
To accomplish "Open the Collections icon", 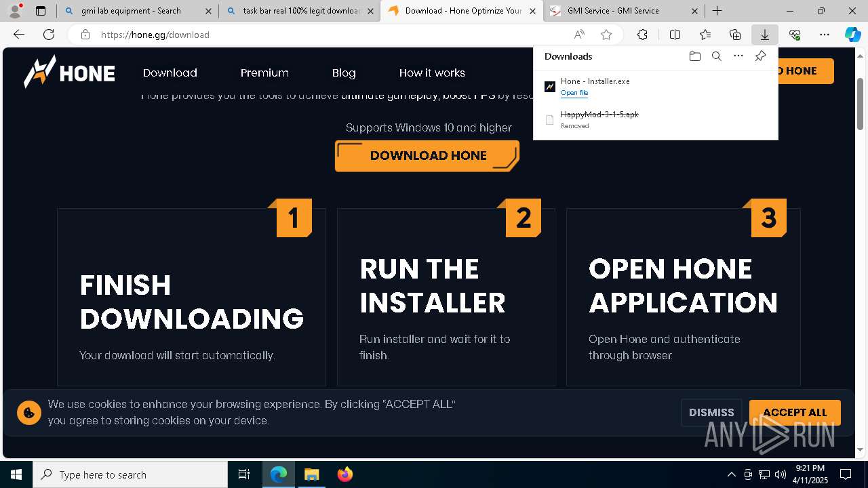I will pos(735,35).
